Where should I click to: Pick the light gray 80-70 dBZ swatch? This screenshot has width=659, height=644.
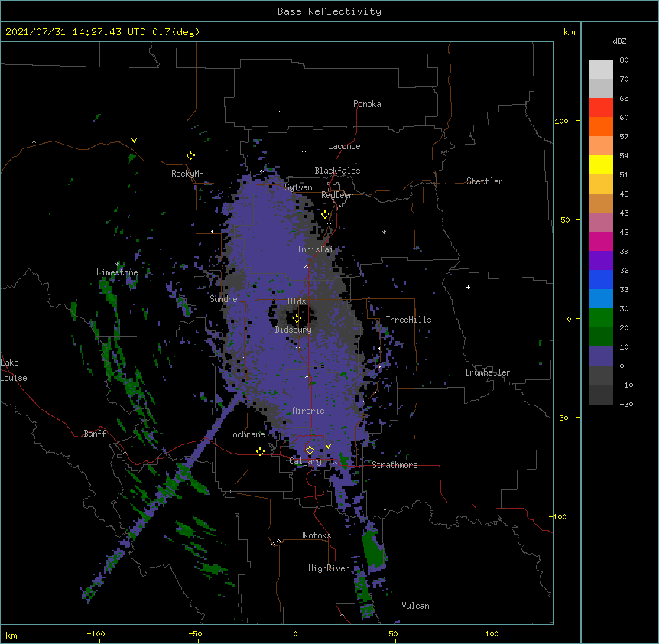(601, 70)
